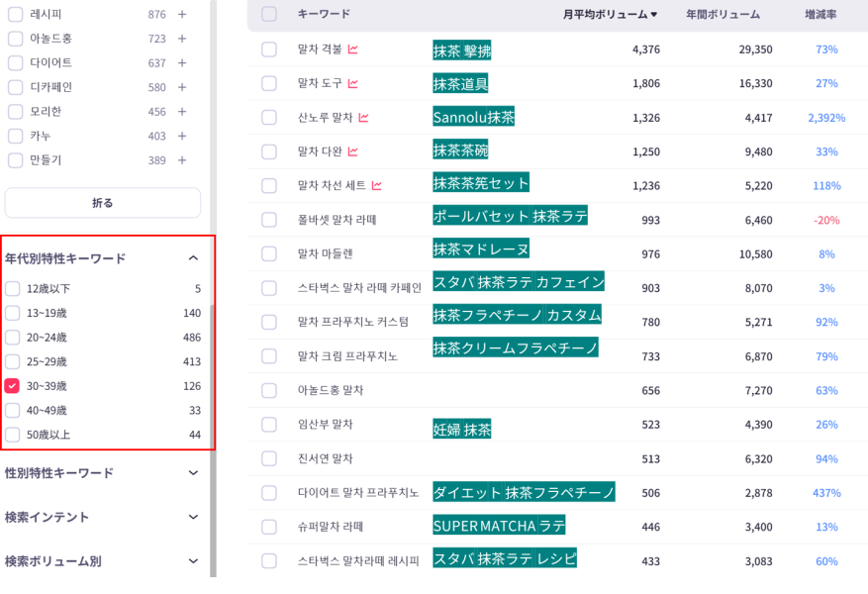Select keyword 말차 프라푸치노 커스텀
This screenshot has height=594, width=868.
(x=352, y=322)
